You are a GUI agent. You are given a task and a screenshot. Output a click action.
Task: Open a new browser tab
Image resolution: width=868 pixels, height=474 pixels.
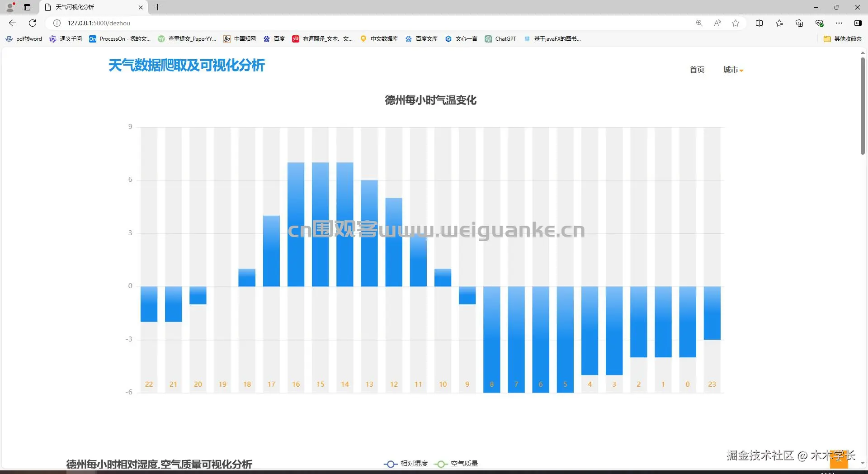(x=157, y=7)
